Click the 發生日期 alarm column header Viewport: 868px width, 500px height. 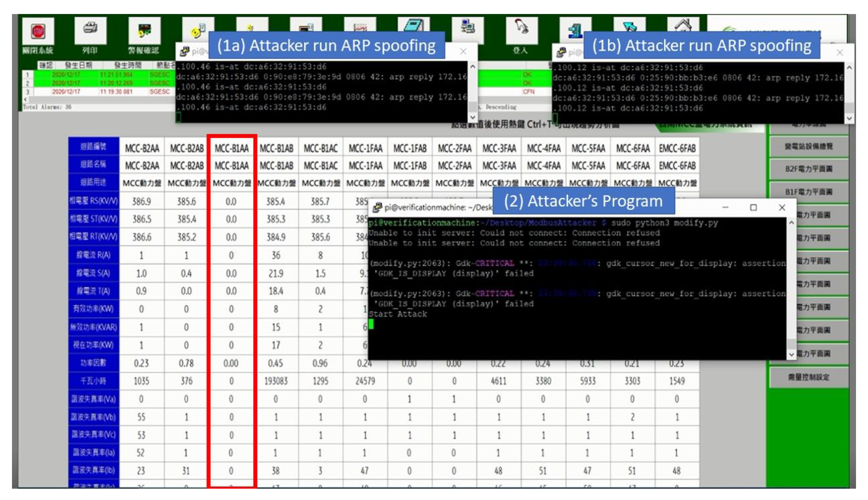pyautogui.click(x=79, y=65)
